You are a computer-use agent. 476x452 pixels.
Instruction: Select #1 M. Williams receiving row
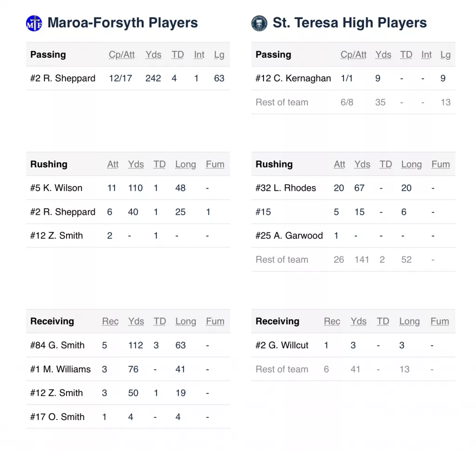click(x=128, y=369)
